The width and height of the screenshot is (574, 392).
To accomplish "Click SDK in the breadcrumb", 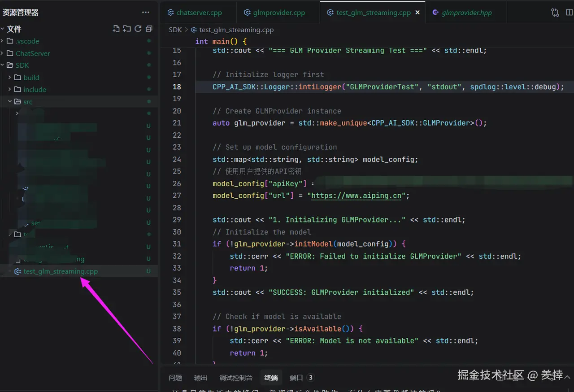I will tap(175, 30).
